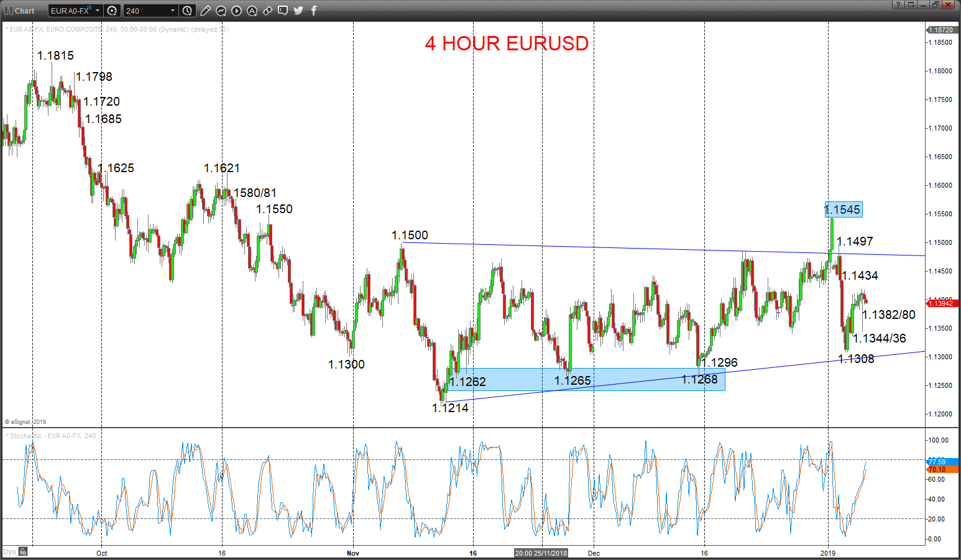The width and height of the screenshot is (961, 560).
Task: Click the Dec label on time axis
Action: point(594,553)
